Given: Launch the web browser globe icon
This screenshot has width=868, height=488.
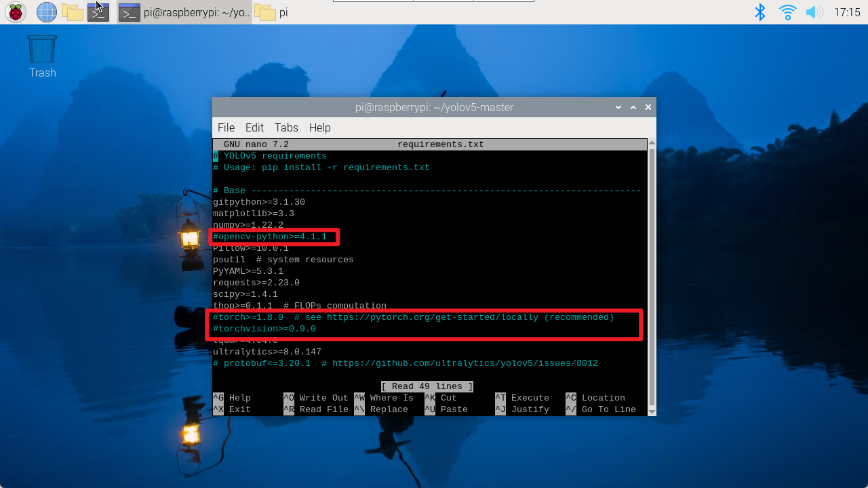Looking at the screenshot, I should pyautogui.click(x=46, y=12).
